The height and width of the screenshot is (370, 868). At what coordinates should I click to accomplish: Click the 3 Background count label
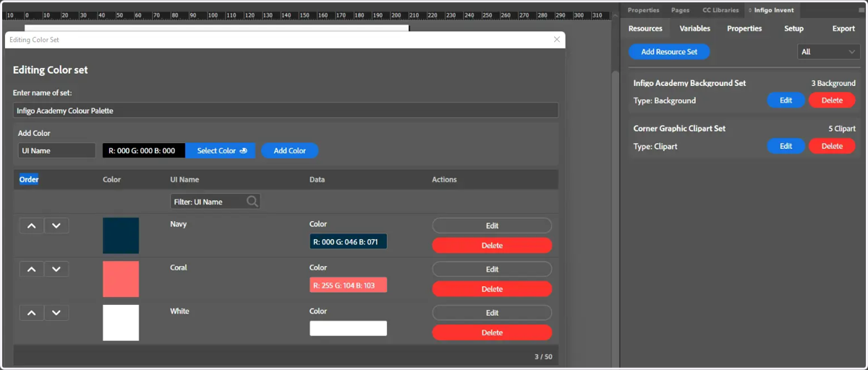[x=833, y=84]
